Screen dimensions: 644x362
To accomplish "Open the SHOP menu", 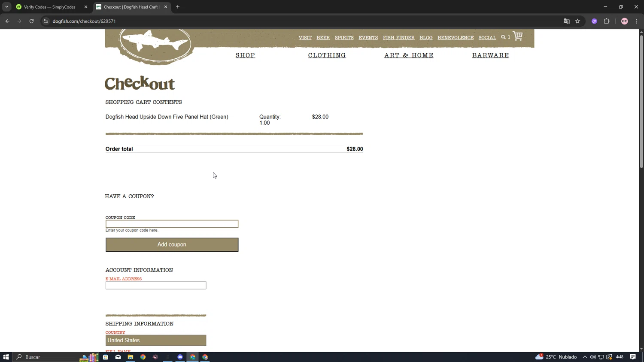I will pos(246,55).
